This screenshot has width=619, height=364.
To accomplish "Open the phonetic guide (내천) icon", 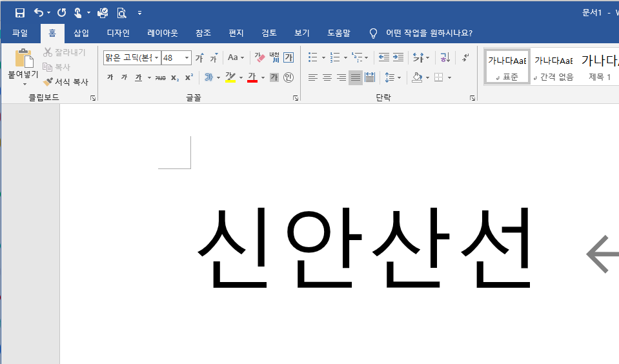I will [x=274, y=57].
